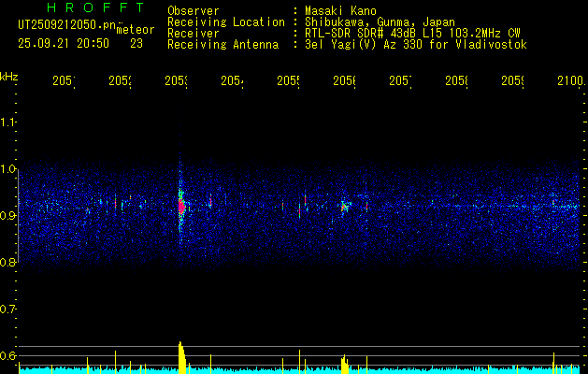This screenshot has width=588, height=374.
Task: Select Shibukawa, Gunma, Japan text
Action: pos(380,22)
